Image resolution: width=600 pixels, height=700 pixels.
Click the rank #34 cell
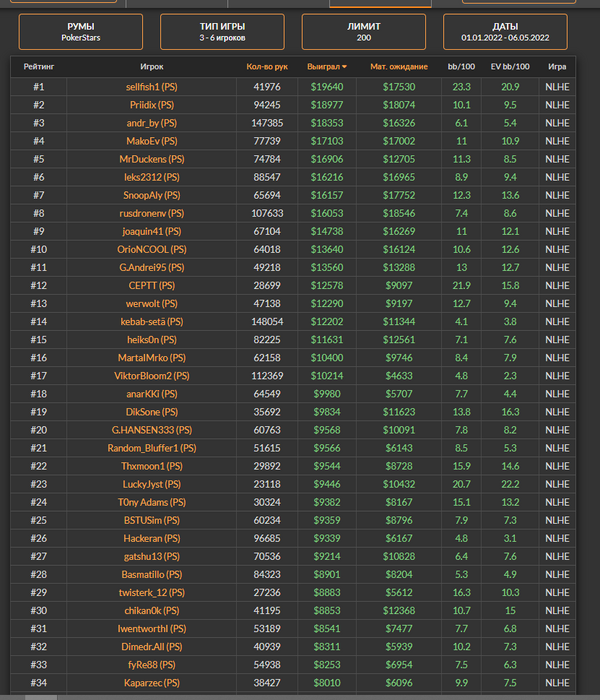39,683
